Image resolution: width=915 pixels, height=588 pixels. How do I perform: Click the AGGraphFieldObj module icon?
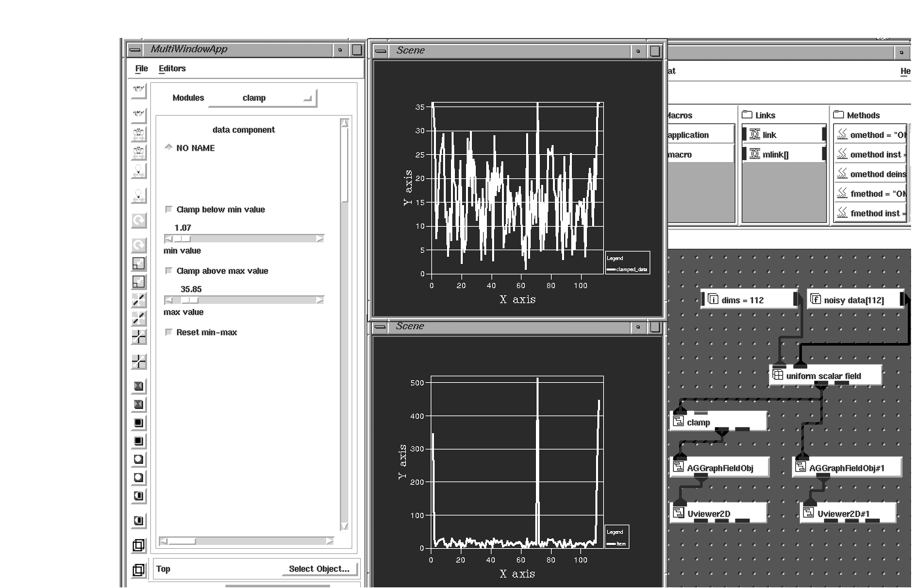coord(679,468)
